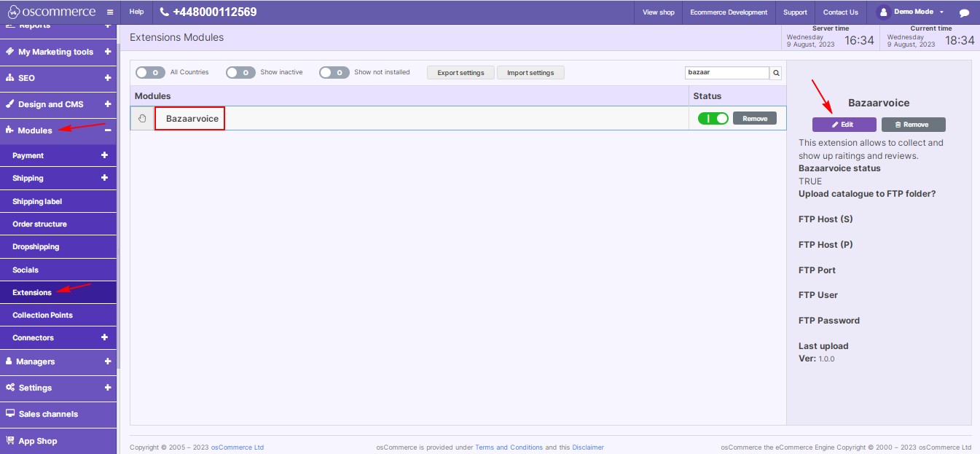
Task: Click the Managers person icon
Action: [9, 361]
